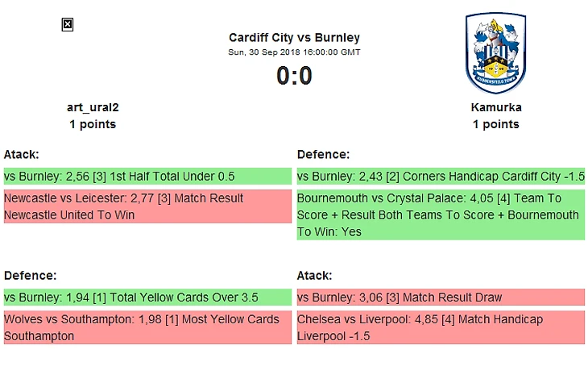Click the Cardiff City vs Burnley title
This screenshot has width=588, height=387.
[x=294, y=38]
